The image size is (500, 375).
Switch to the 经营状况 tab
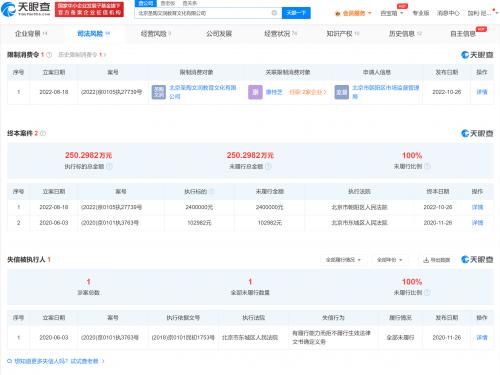point(281,34)
